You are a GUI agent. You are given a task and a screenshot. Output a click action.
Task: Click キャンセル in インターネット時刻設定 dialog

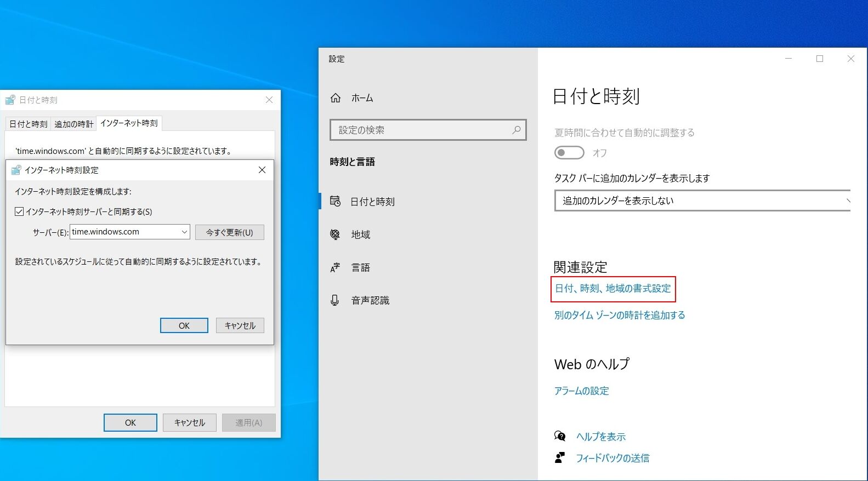tap(240, 325)
